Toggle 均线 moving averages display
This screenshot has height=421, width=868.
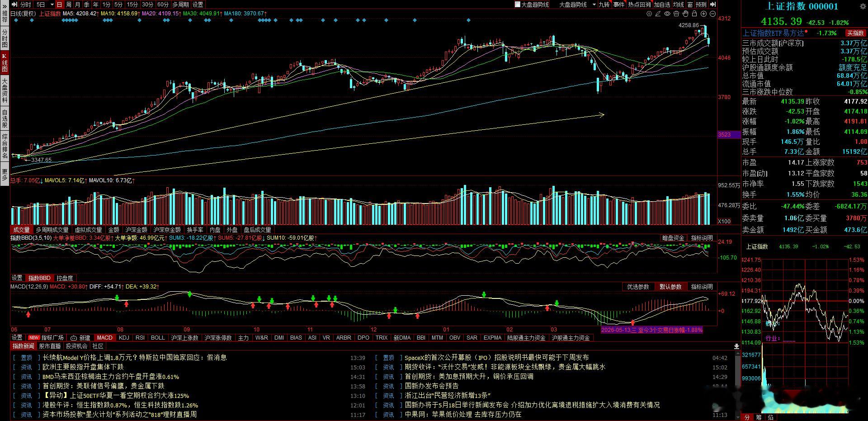(679, 5)
